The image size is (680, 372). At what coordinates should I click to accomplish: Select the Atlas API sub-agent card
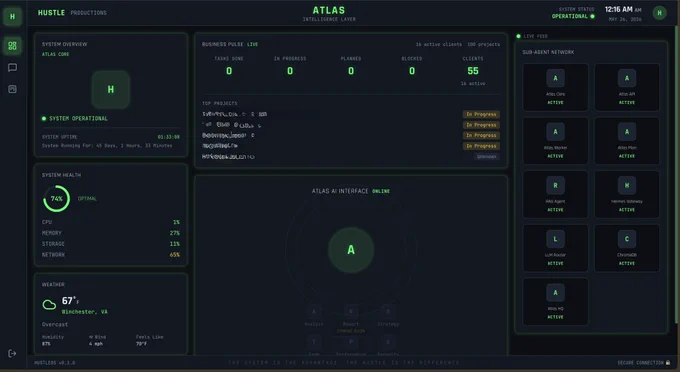[627, 87]
